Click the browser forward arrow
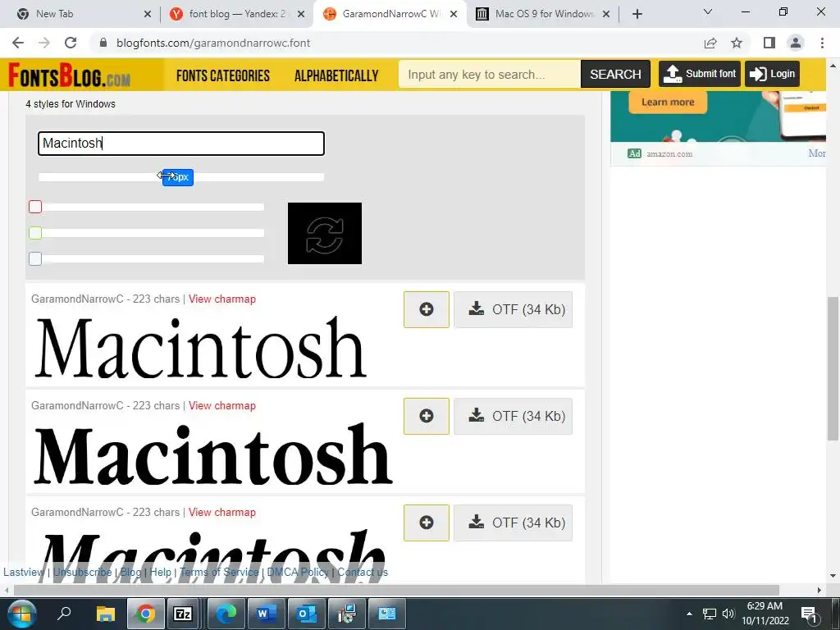This screenshot has height=630, width=840. pyautogui.click(x=44, y=43)
